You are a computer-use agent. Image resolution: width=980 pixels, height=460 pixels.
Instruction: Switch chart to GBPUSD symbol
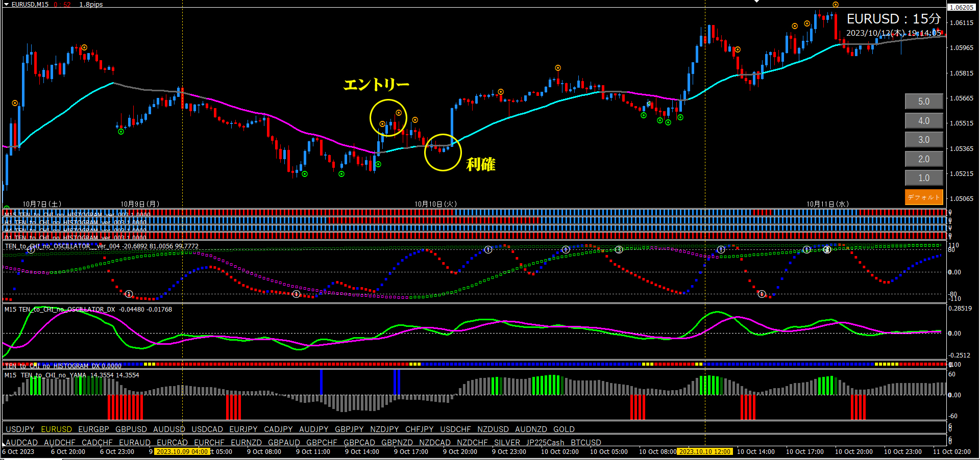coord(131,429)
